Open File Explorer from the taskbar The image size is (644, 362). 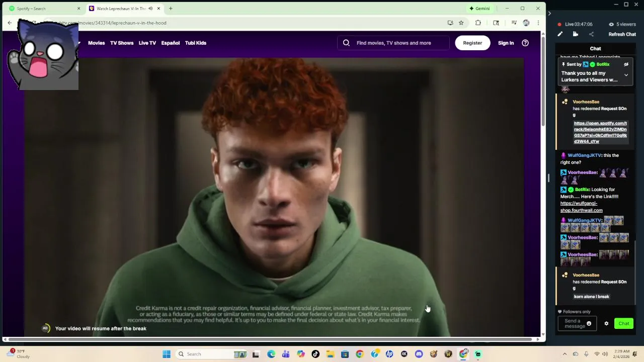(x=330, y=354)
